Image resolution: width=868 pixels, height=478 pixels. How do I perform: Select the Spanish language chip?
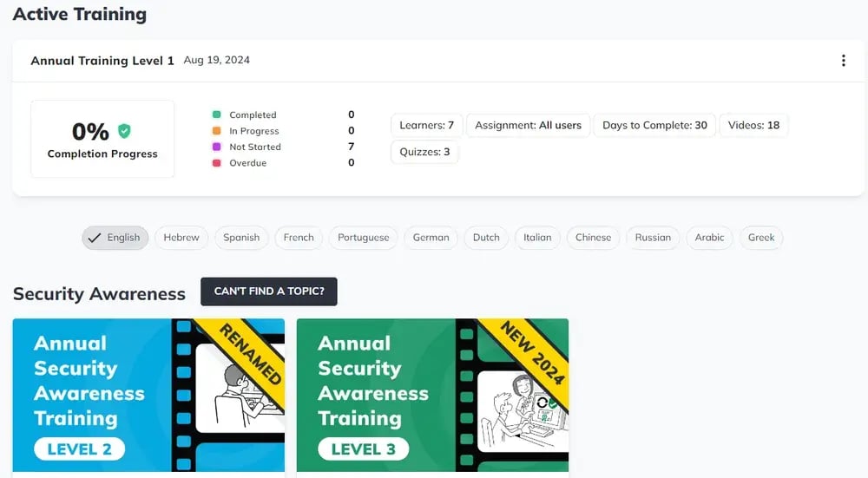tap(241, 238)
